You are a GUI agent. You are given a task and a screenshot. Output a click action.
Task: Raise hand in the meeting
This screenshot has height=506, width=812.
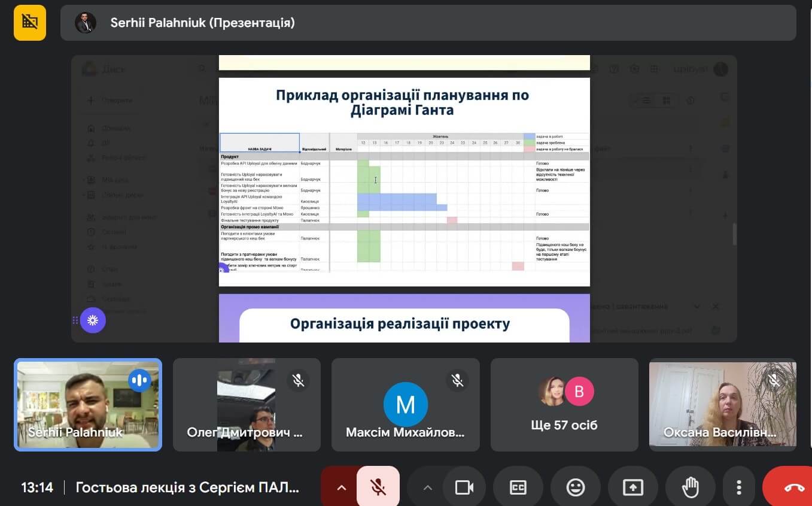(691, 487)
